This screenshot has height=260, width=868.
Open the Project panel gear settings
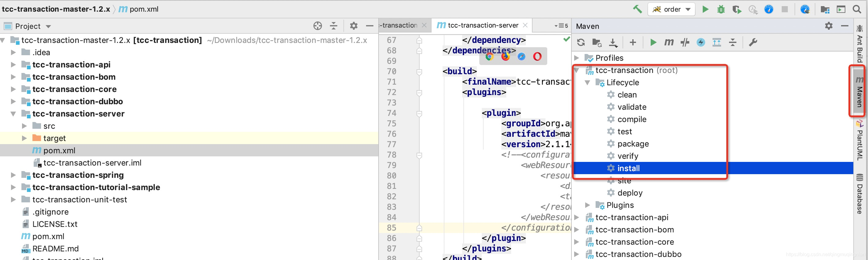(x=354, y=26)
